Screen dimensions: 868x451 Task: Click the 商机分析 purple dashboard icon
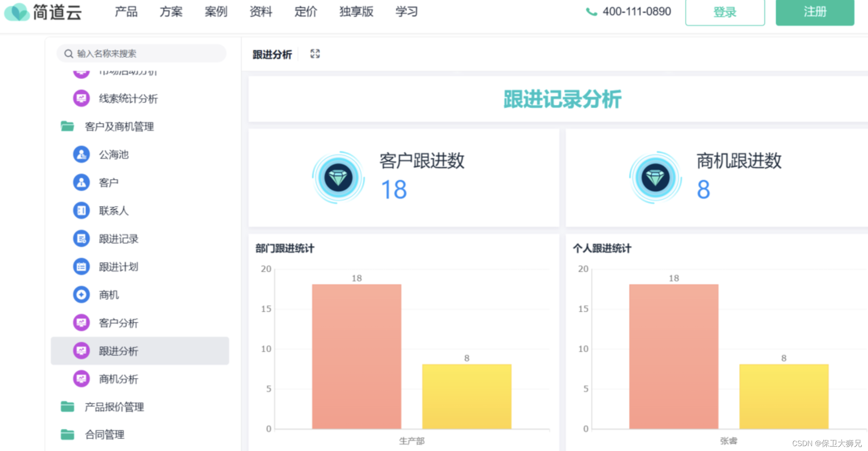point(81,379)
